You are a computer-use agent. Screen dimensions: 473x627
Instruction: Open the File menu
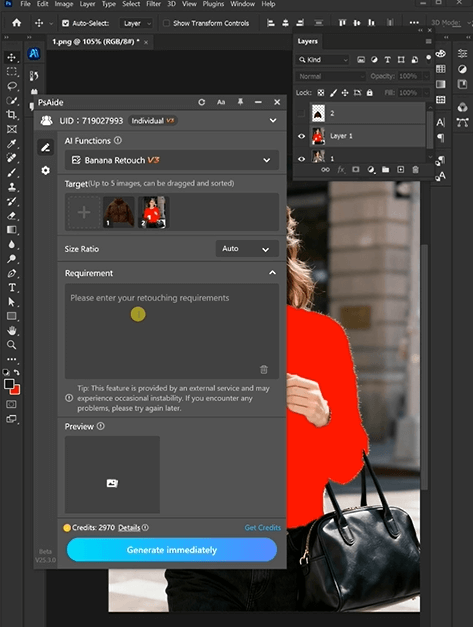coord(25,4)
